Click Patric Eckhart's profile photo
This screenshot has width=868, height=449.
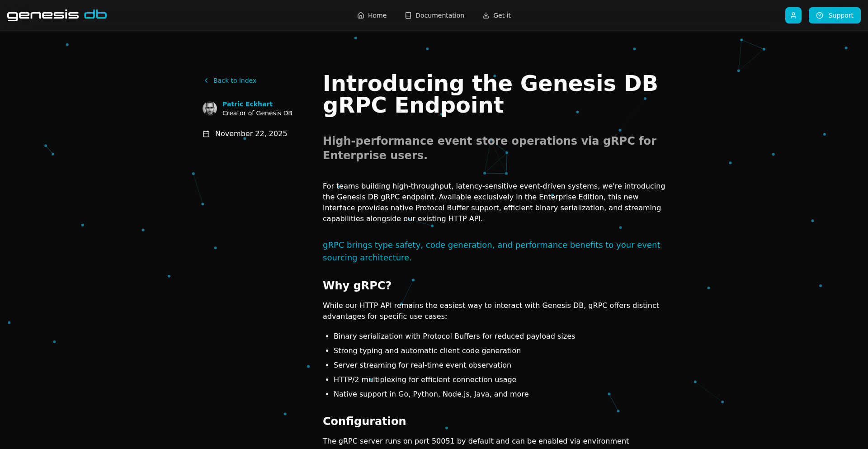coord(210,109)
